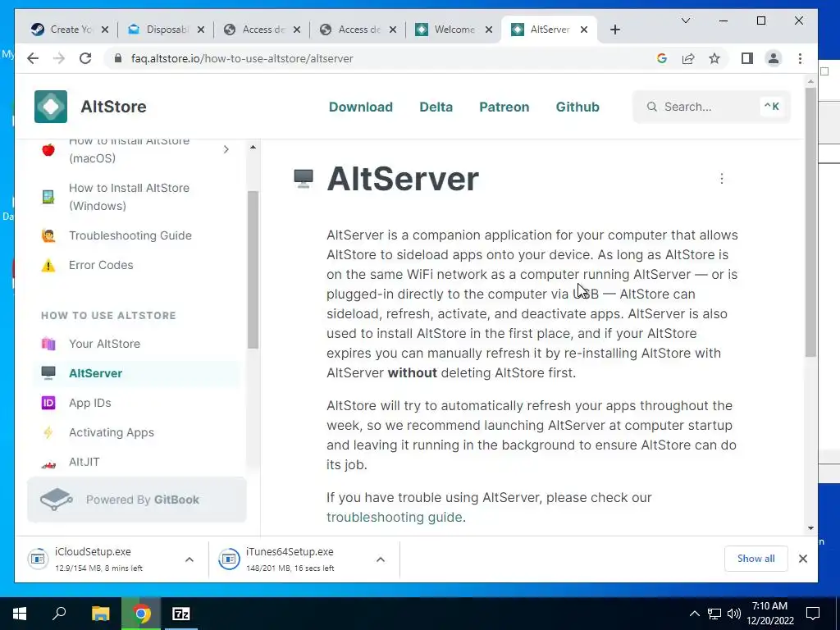View site information lock icon
Viewport: 840px width, 630px height.
pos(118,58)
